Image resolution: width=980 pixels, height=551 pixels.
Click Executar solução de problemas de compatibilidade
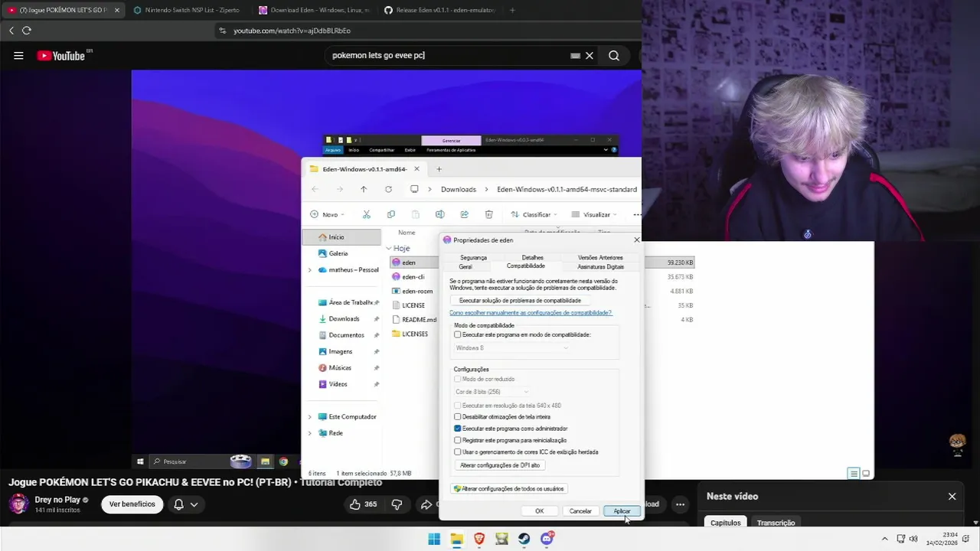(520, 301)
